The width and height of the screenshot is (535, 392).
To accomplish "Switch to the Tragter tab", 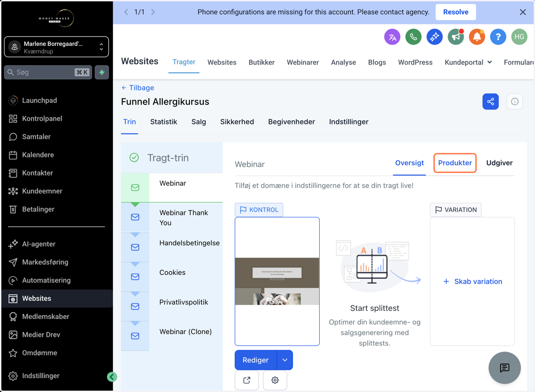I will coord(184,62).
